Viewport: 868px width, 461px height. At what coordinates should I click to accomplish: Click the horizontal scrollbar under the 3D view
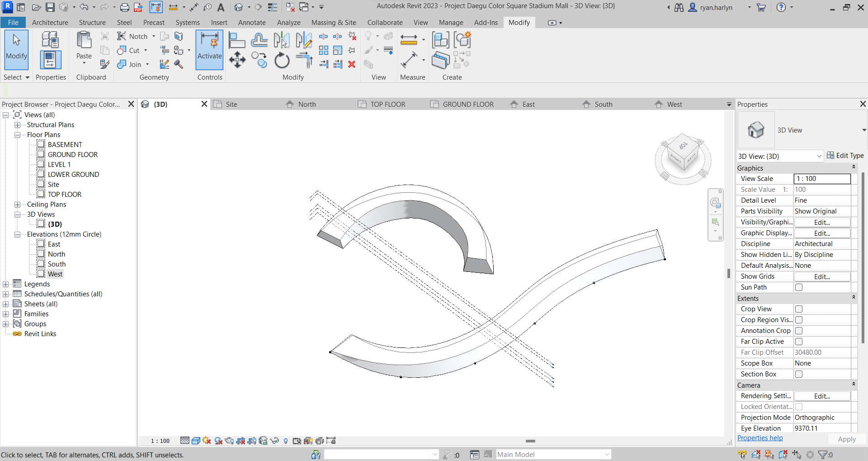[530, 441]
